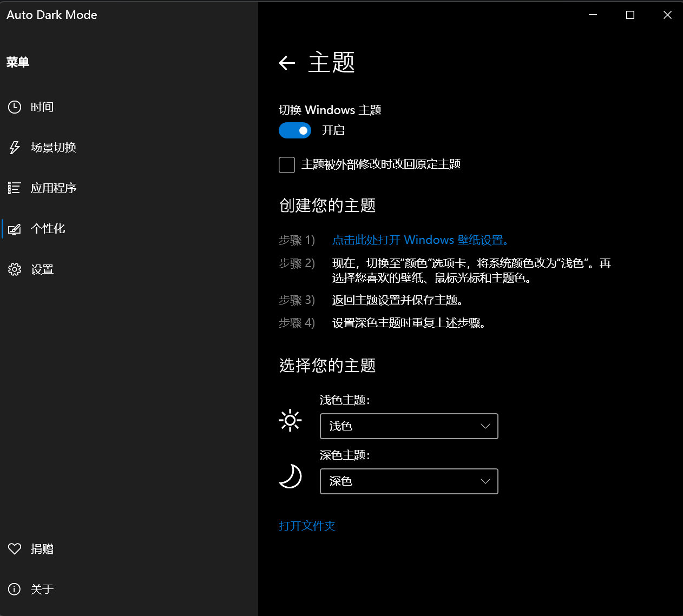Click the gear icon beside 设置
Screen dimensions: 683x616
15,269
